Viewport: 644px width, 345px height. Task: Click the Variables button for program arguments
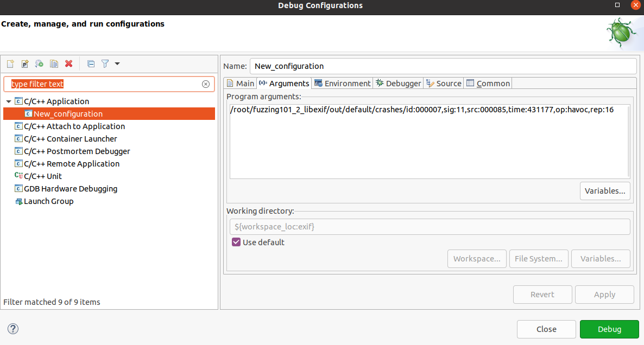tap(605, 190)
